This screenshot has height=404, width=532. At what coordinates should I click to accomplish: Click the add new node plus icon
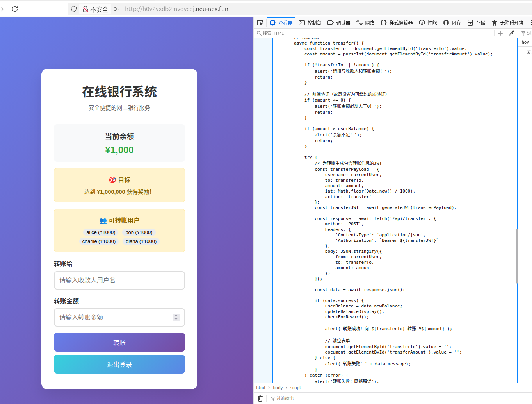click(500, 33)
